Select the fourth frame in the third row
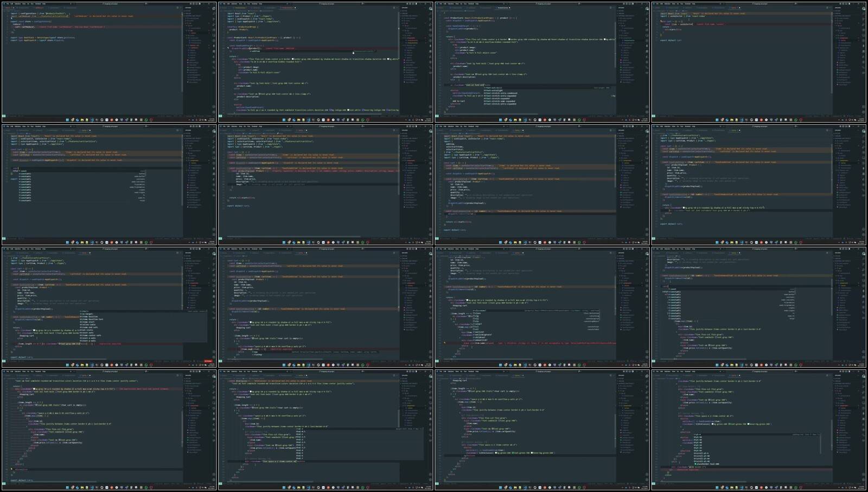Image resolution: width=868 pixels, height=492 pixels. pyautogui.click(x=758, y=307)
